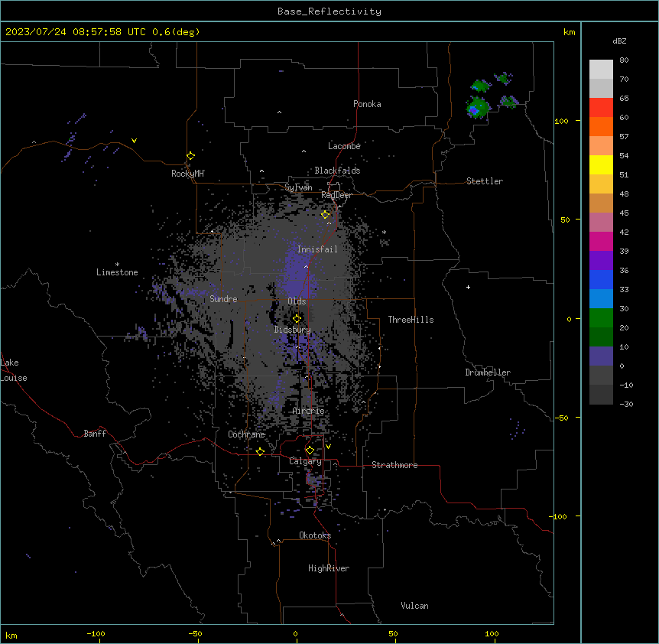Select the purple 36-39 dBZ legend swatch
This screenshot has width=659, height=644.
pyautogui.click(x=601, y=261)
